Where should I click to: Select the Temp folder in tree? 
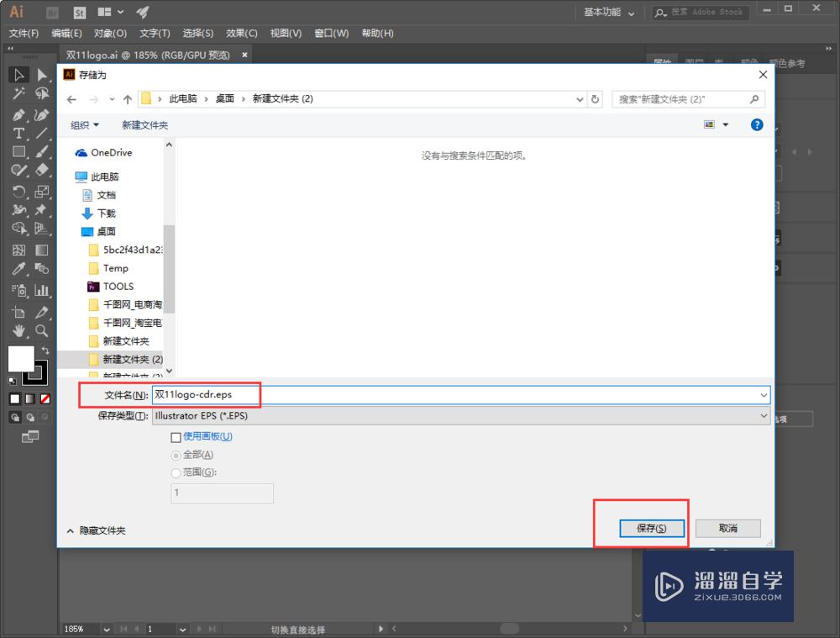coord(108,268)
